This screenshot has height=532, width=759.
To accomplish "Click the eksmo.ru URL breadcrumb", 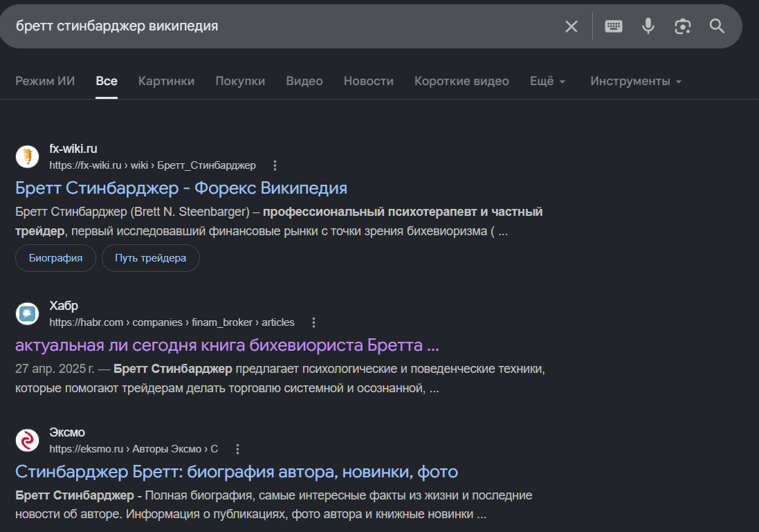I will pyautogui.click(x=134, y=449).
